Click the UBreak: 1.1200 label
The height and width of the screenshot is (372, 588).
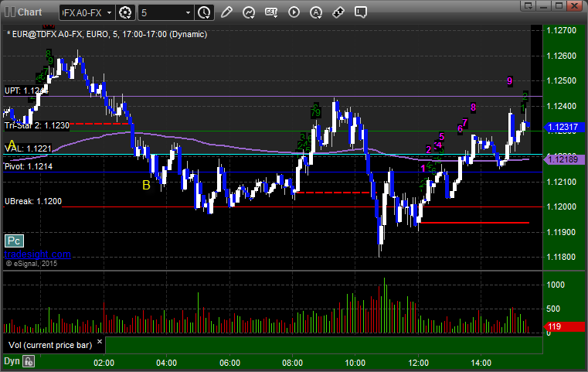click(33, 201)
